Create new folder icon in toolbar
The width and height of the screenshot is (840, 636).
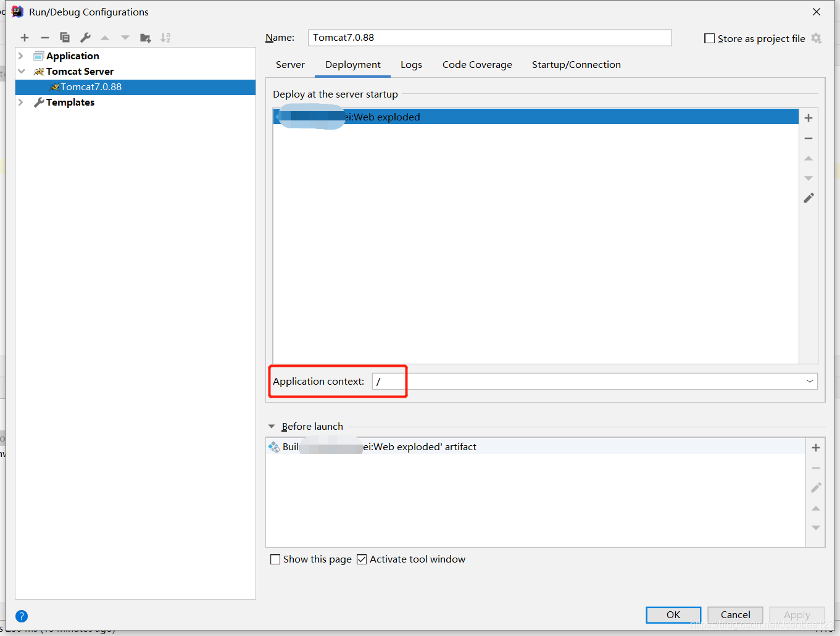pos(146,38)
